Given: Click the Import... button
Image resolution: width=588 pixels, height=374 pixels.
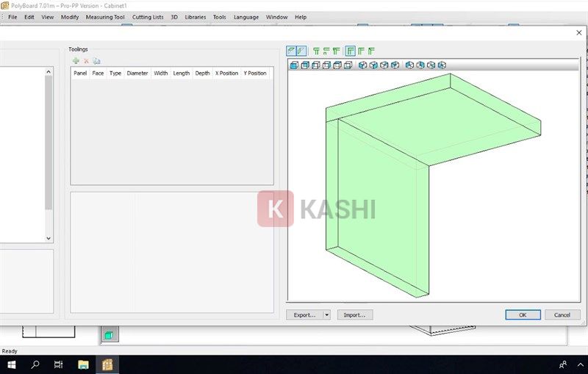Looking at the screenshot, I should (x=355, y=314).
